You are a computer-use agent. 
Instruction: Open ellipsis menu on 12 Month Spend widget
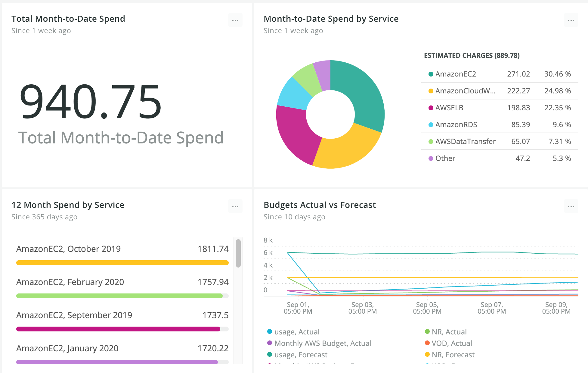pos(235,207)
